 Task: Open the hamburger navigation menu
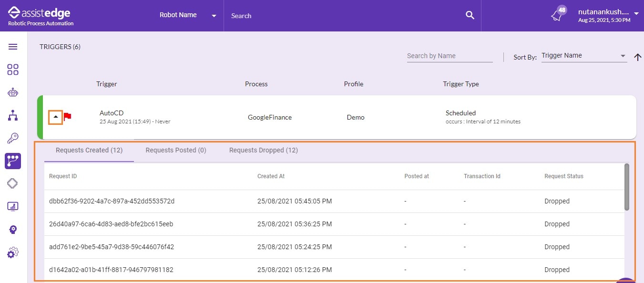[13, 47]
